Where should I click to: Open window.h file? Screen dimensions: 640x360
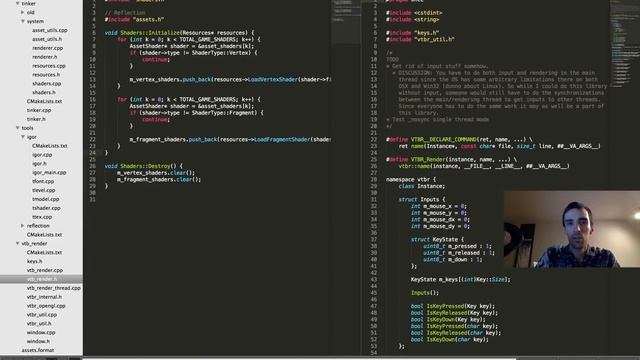[x=38, y=341]
